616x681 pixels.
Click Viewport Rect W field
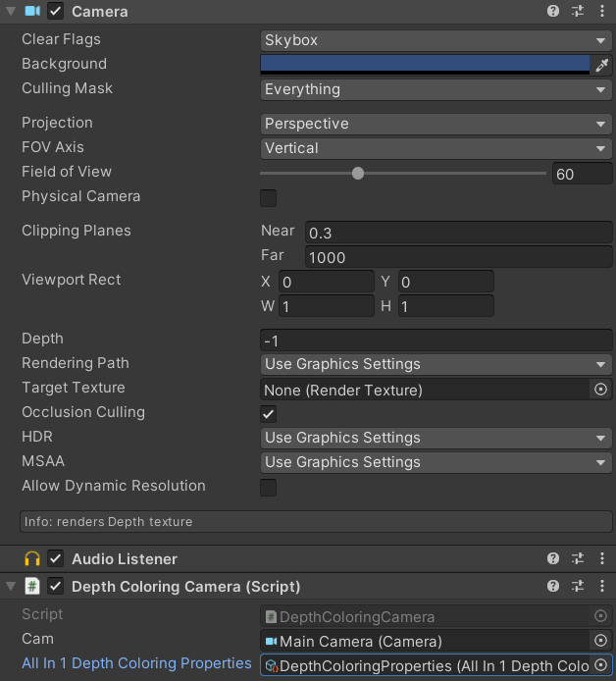(x=327, y=306)
